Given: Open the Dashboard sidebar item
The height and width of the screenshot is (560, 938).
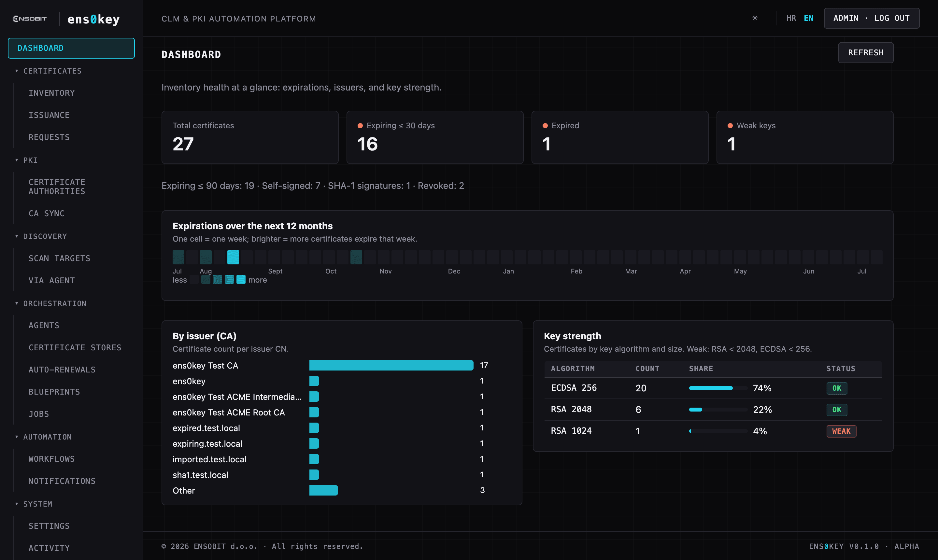Looking at the screenshot, I should point(71,48).
